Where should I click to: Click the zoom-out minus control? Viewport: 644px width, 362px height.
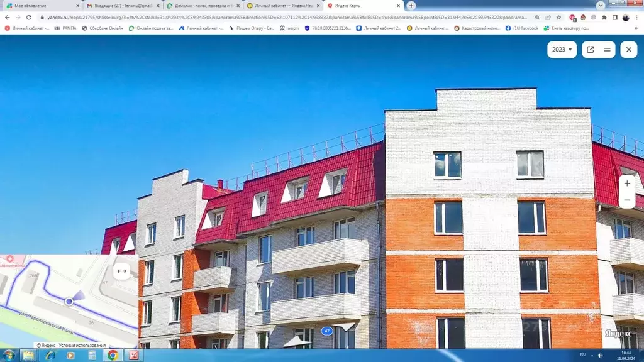(626, 200)
